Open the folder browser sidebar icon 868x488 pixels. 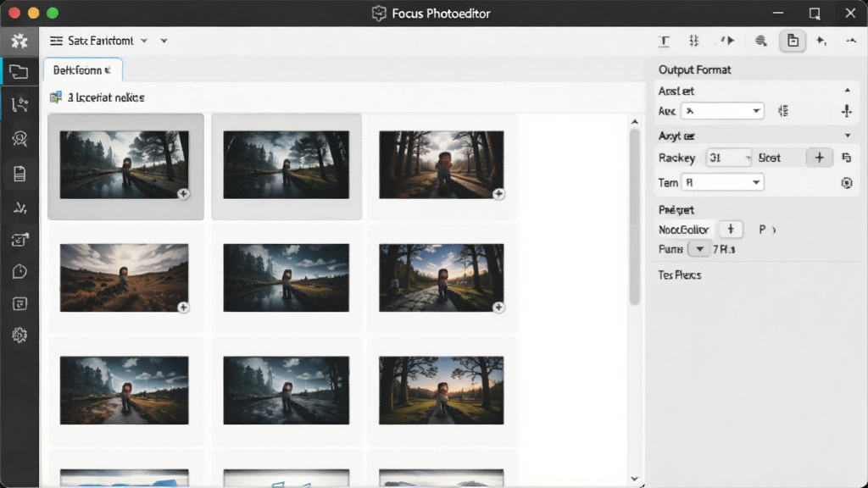pos(19,72)
